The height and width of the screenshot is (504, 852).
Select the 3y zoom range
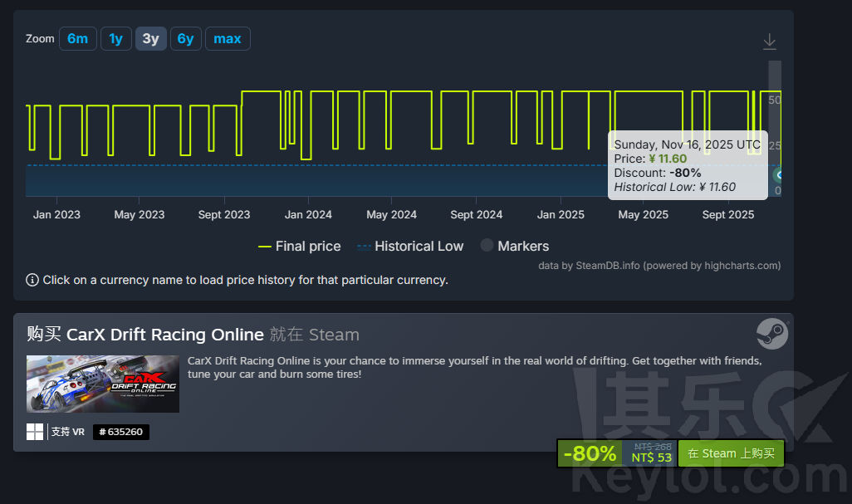point(150,38)
